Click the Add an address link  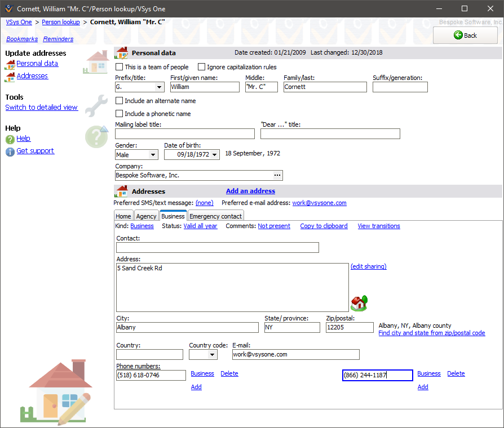point(250,191)
